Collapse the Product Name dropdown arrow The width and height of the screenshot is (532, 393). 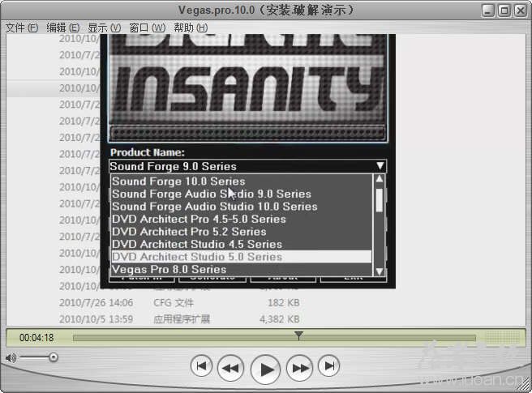[x=380, y=166]
